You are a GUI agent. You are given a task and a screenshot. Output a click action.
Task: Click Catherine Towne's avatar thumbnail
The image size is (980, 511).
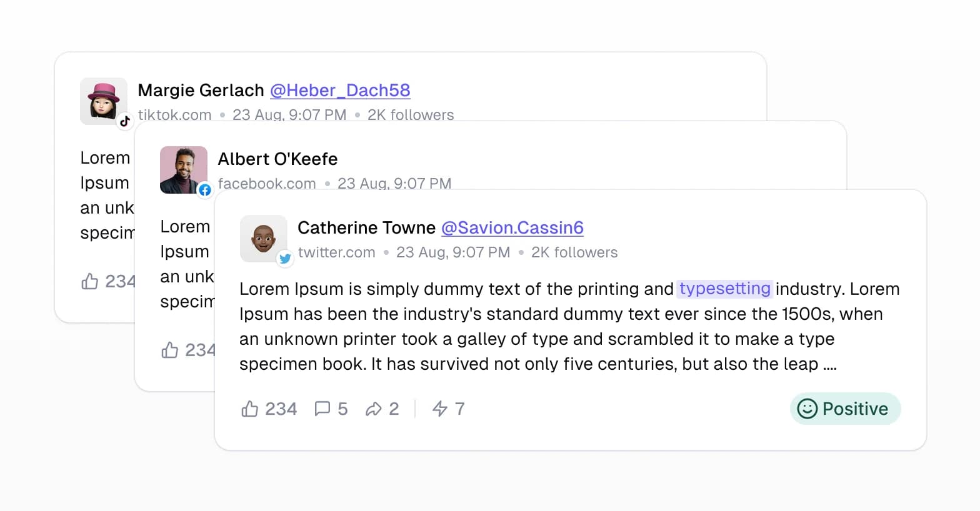(x=262, y=237)
